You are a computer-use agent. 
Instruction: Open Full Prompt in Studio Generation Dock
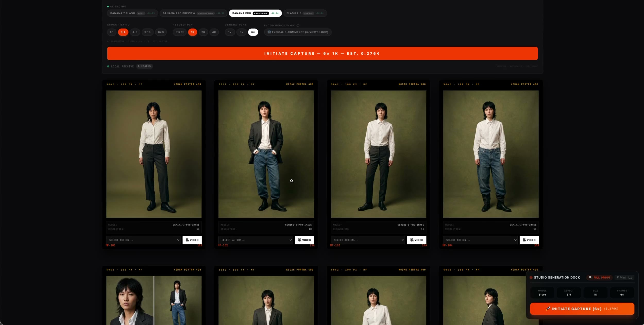click(599, 277)
